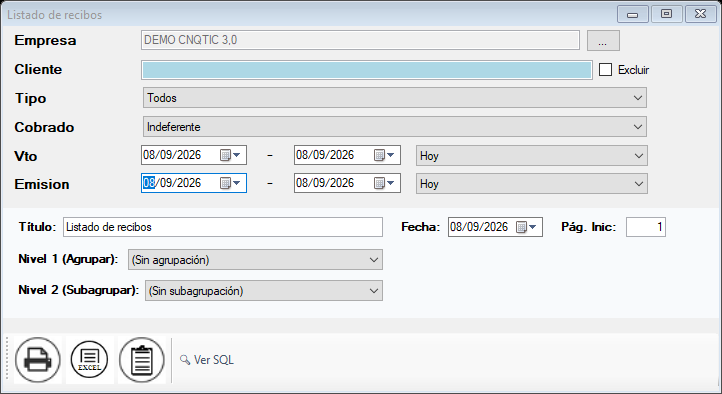Click the Título text field
722x394 pixels.
coord(223,227)
